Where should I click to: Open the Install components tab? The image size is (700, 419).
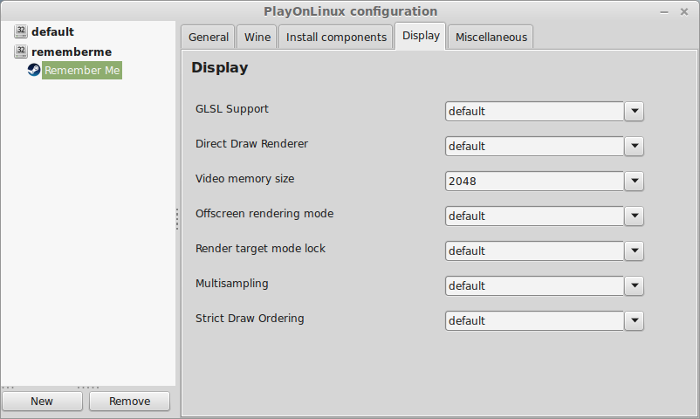336,37
